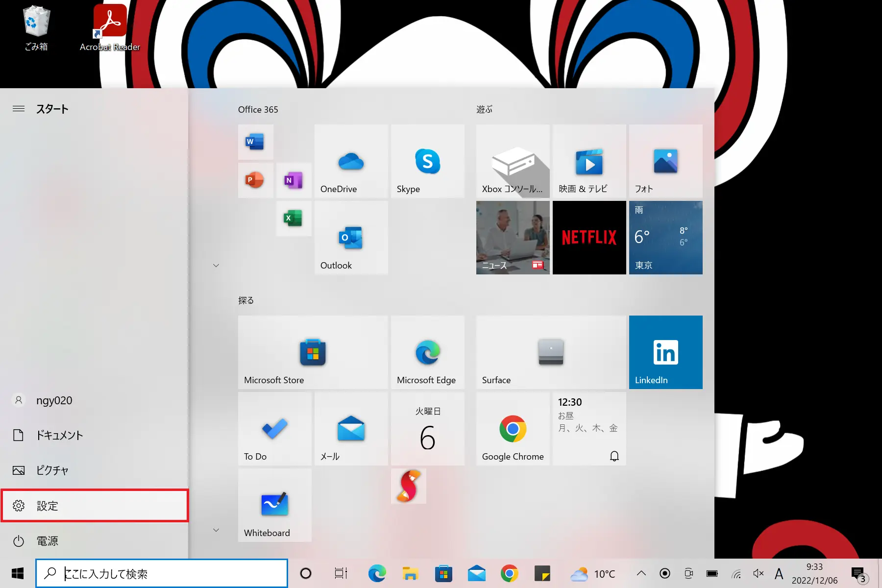Open the フォト tile
882x588 pixels.
666,161
